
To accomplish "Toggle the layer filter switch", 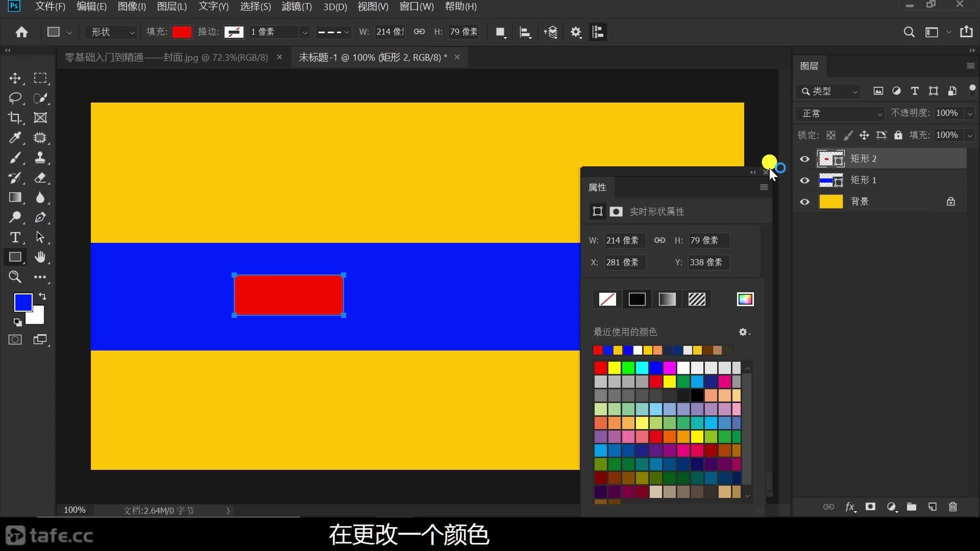I will coord(972,90).
